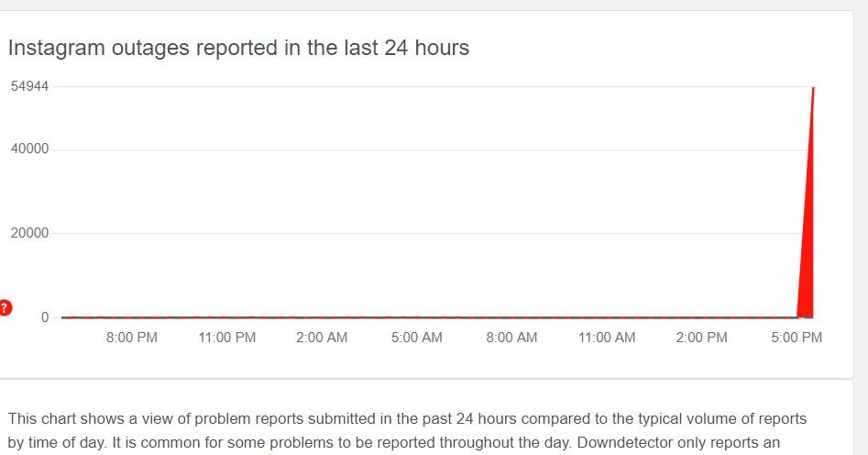The image size is (868, 455).
Task: Click the red question mark help icon
Action: pyautogui.click(x=5, y=307)
